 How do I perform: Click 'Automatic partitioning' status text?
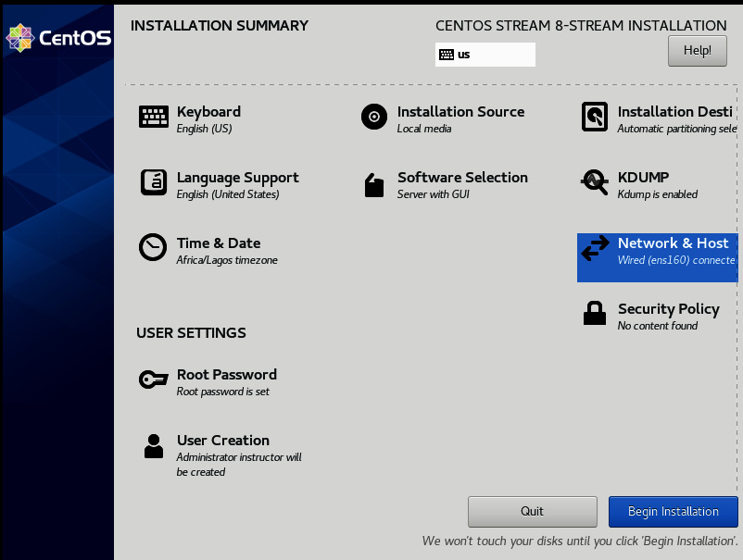click(x=677, y=129)
